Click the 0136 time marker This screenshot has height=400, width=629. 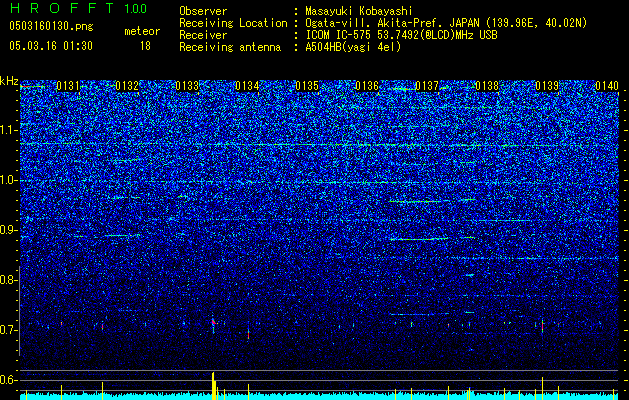(x=367, y=86)
